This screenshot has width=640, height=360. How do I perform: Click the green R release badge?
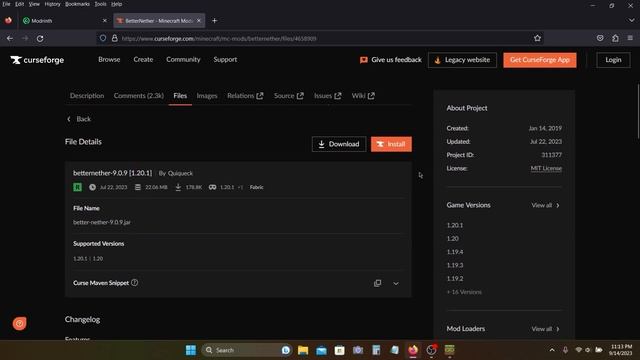coord(77,187)
